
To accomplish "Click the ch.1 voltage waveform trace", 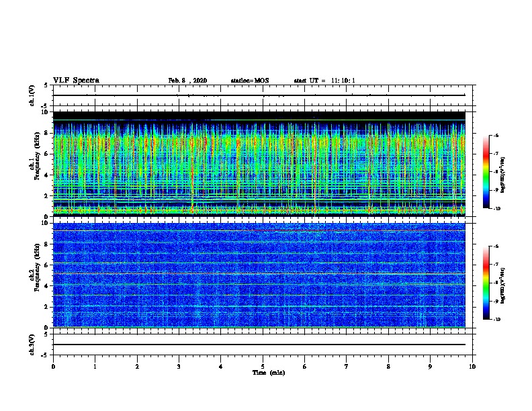I will [259, 95].
